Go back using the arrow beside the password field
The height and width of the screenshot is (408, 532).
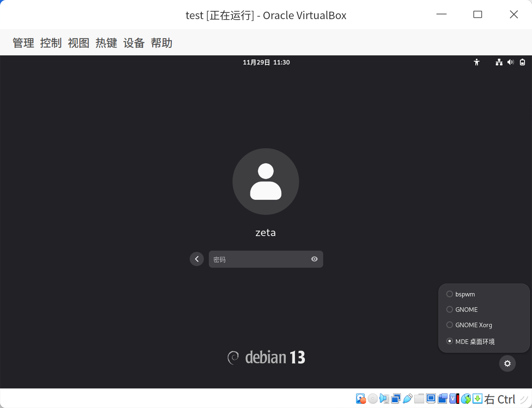(197, 259)
